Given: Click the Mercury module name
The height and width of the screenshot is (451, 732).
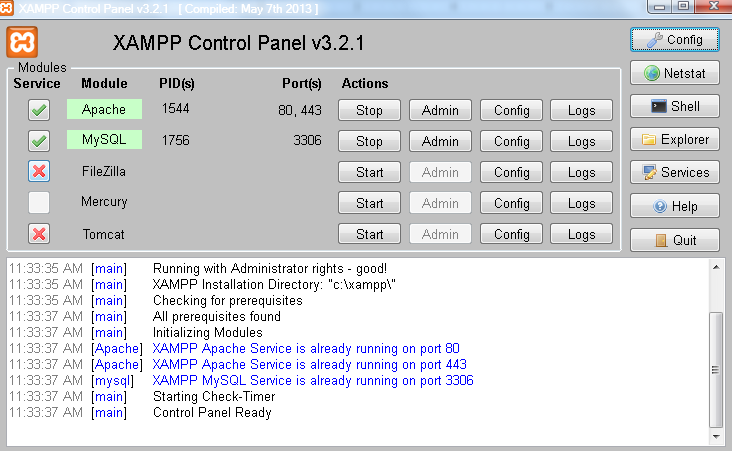Looking at the screenshot, I should pyautogui.click(x=104, y=202).
